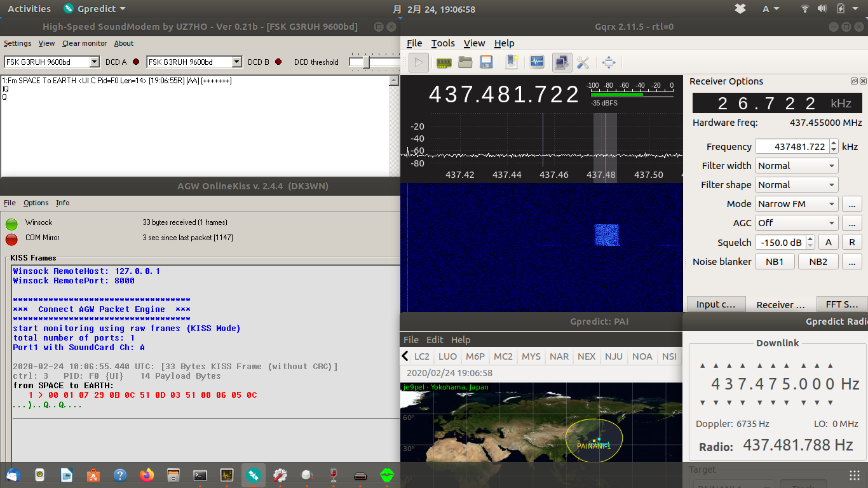Viewport: 868px width, 488px height.
Task: Click the Squelch value field -150.0 dB
Action: click(x=780, y=242)
